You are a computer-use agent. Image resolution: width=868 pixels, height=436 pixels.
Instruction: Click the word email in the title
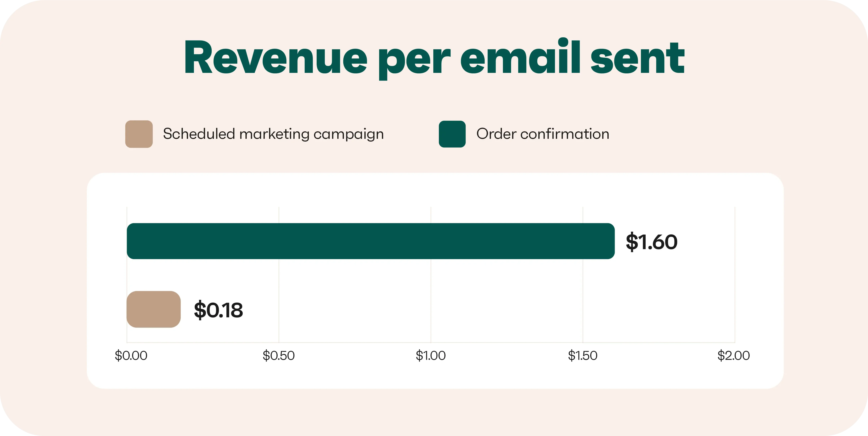tap(521, 56)
